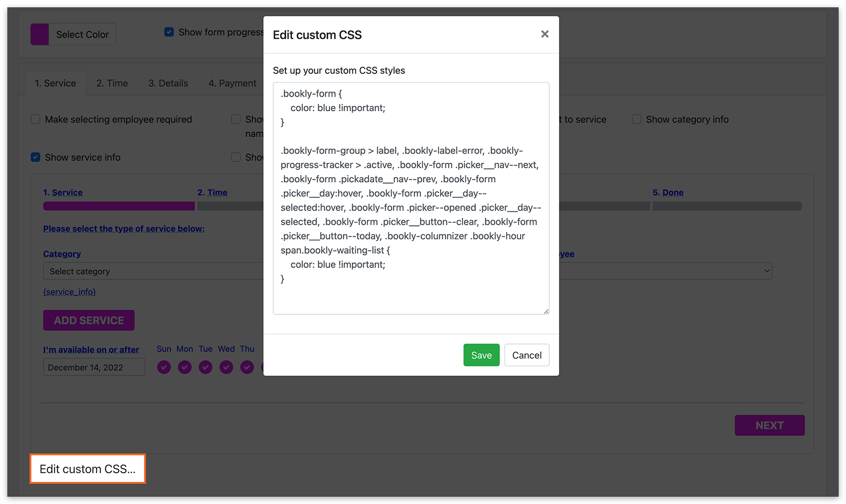
Task: Toggle Sunday availability checkmark
Action: 164,367
